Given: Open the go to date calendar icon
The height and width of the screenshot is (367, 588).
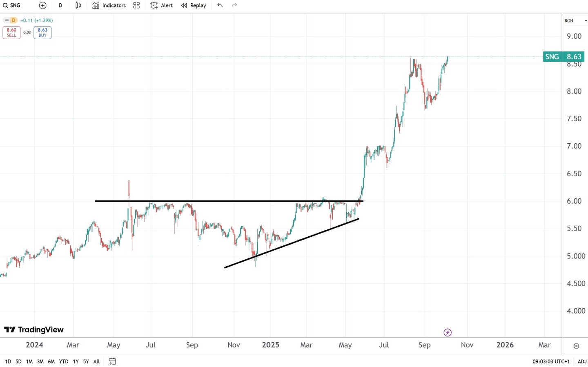Looking at the screenshot, I should coord(112,361).
